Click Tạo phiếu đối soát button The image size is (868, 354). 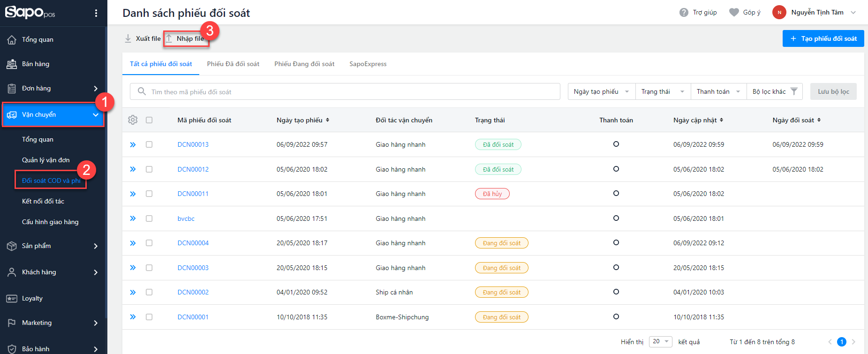coord(823,38)
